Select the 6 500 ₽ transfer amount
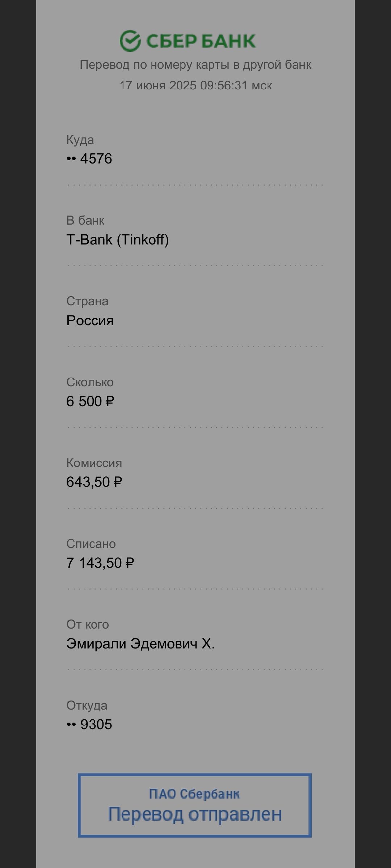 (x=90, y=401)
